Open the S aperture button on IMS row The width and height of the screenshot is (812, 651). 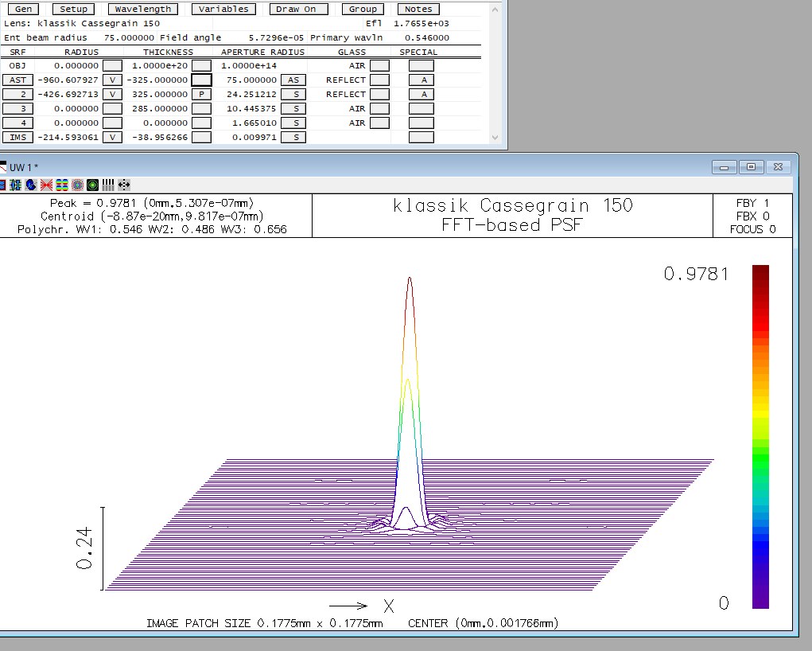(293, 138)
